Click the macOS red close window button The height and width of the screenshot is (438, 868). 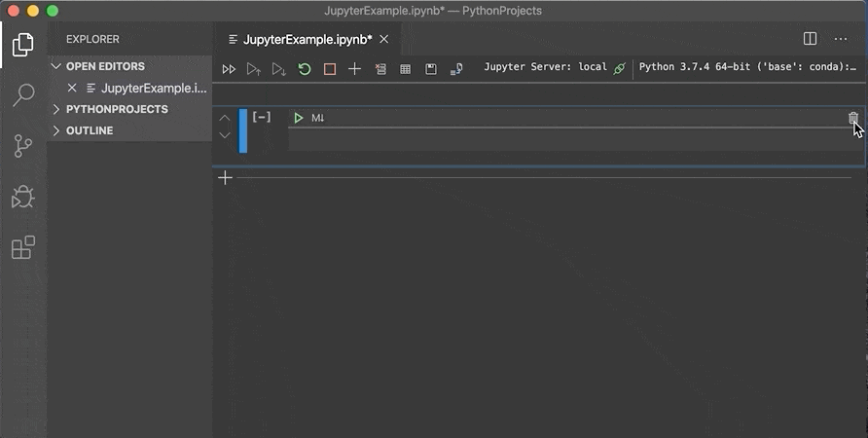click(x=14, y=11)
